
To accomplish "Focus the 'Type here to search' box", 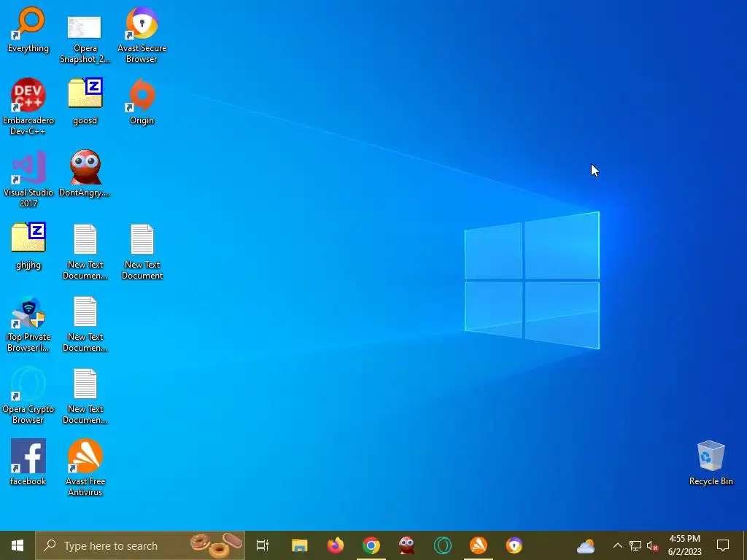I will pyautogui.click(x=140, y=545).
